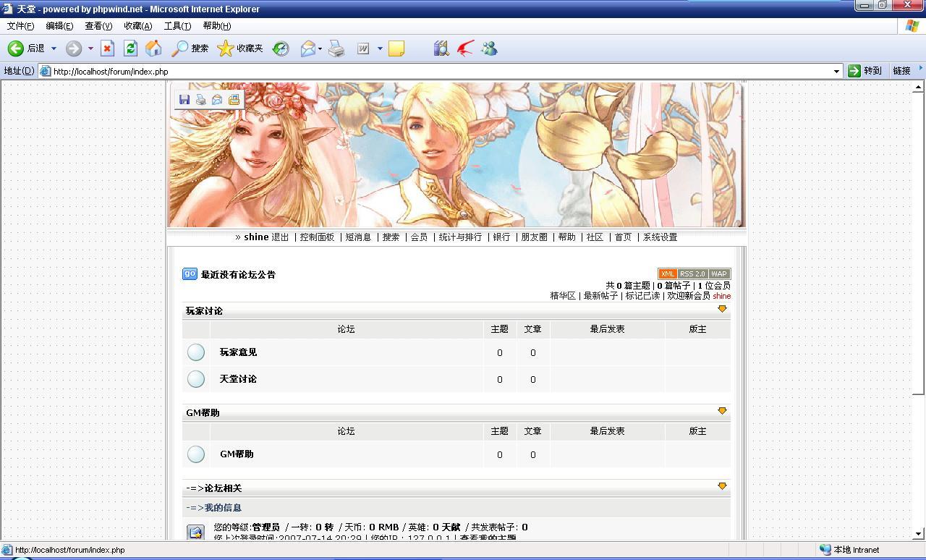
Task: Open the 玩家意见 forum link
Action: tap(238, 352)
